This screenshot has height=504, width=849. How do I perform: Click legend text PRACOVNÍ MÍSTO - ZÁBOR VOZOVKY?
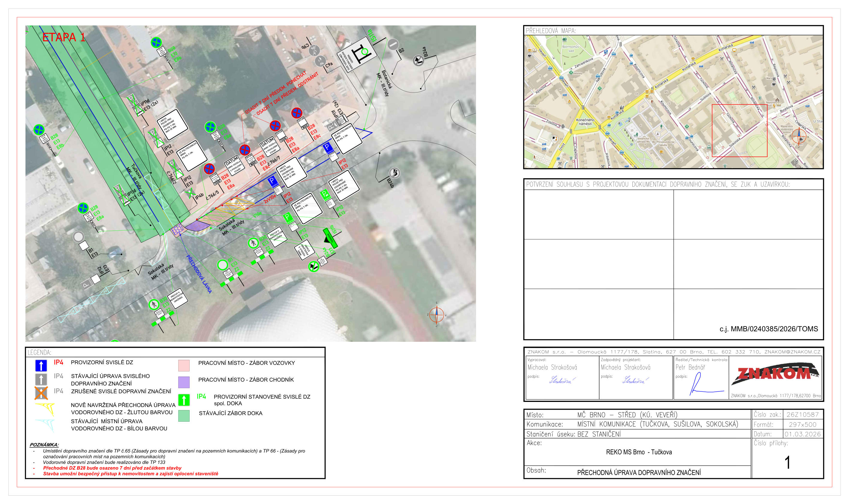pyautogui.click(x=247, y=363)
